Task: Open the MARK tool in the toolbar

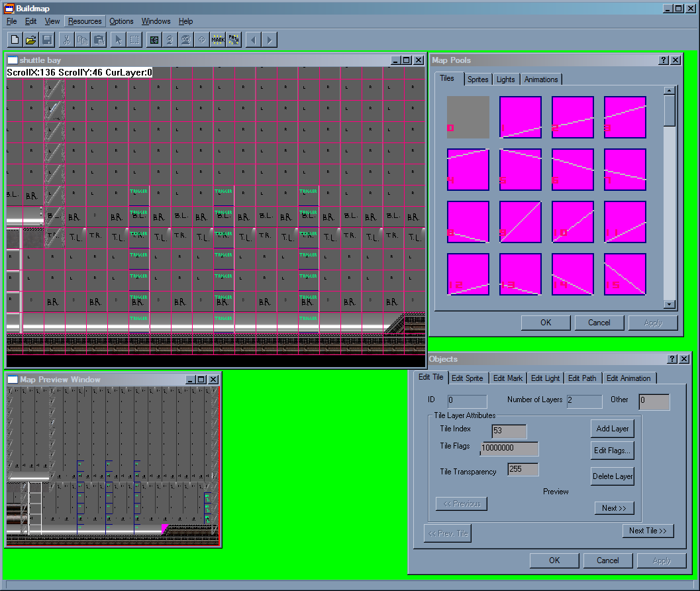Action: 218,40
